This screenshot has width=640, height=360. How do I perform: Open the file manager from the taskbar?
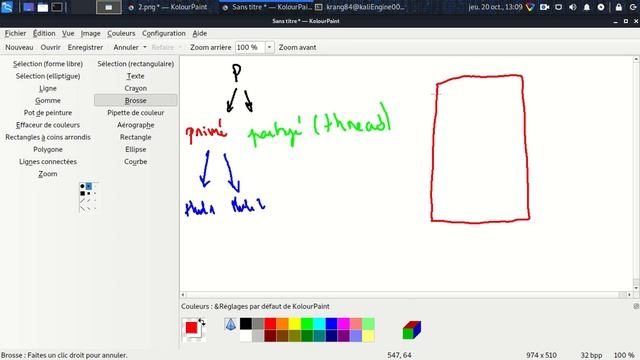tap(42, 7)
